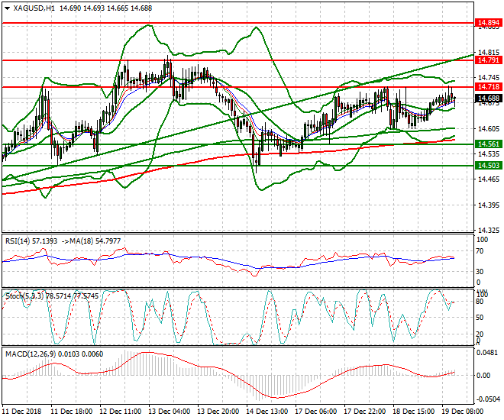Select the RSI scale value 70

[480, 251]
